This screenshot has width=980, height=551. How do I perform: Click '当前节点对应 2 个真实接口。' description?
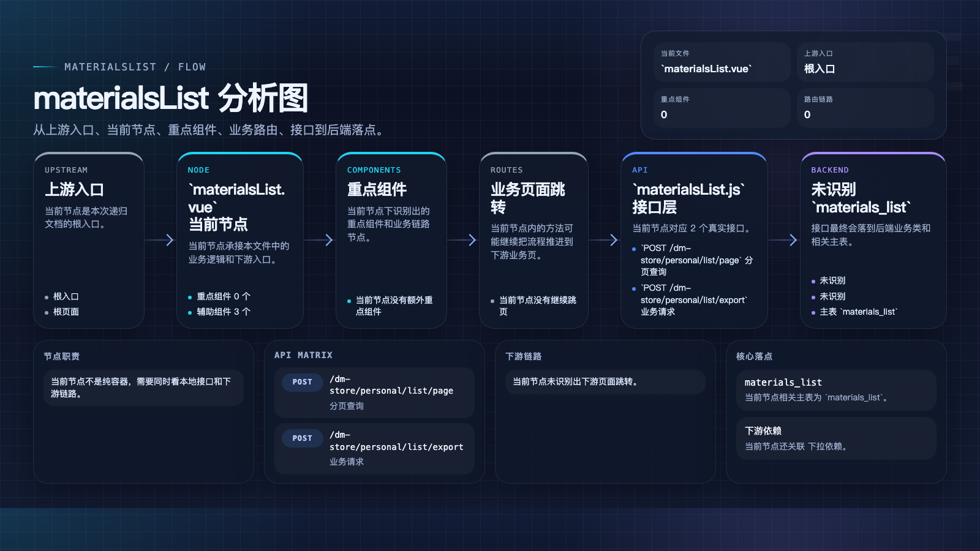693,228
